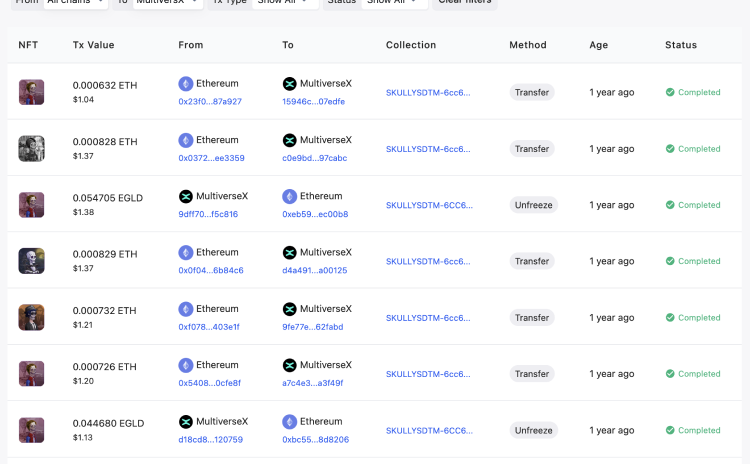Viewport: 750px width, 464px height.
Task: Clear all filters with the Clear filters button
Action: tap(464, 2)
